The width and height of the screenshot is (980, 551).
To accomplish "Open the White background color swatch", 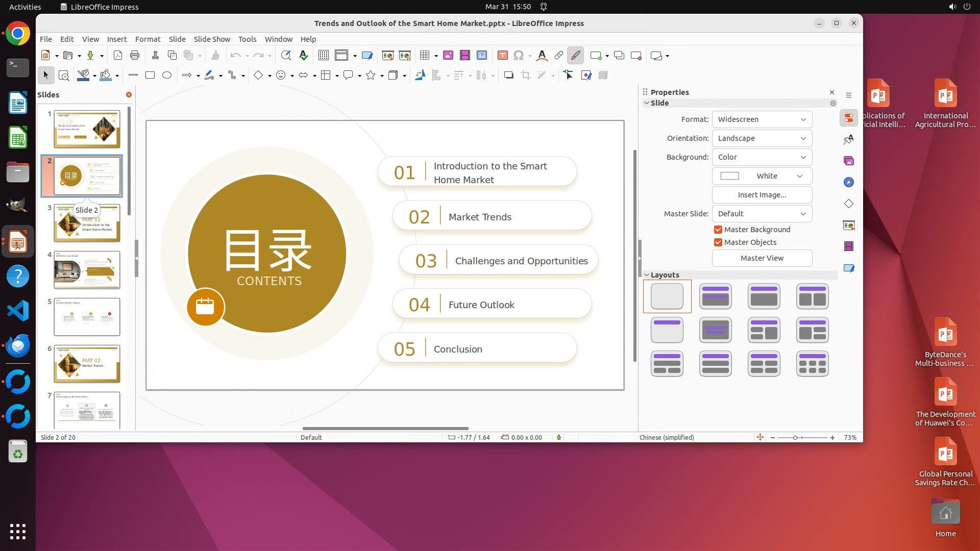I will click(x=762, y=176).
